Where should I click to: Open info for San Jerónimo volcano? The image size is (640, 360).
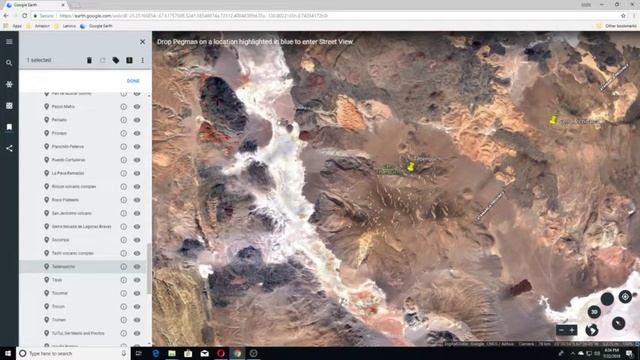tap(124, 213)
